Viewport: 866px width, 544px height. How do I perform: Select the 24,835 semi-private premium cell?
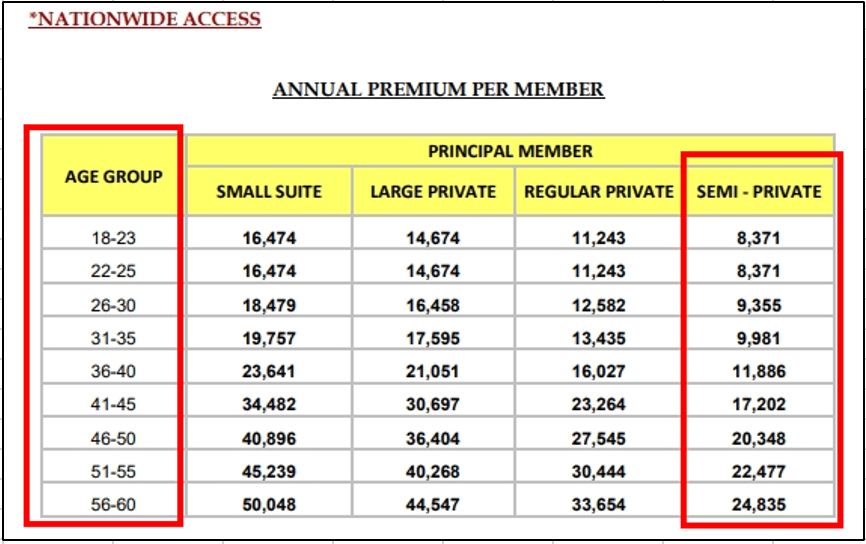tap(758, 505)
